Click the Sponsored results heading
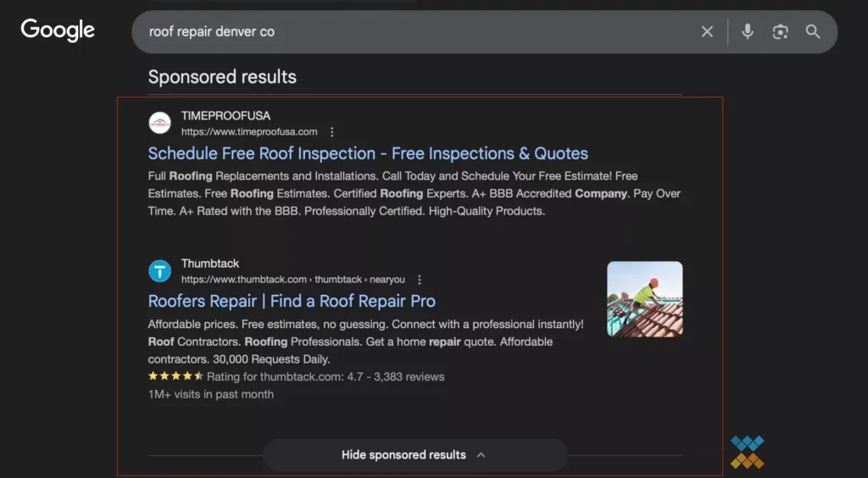 click(222, 76)
